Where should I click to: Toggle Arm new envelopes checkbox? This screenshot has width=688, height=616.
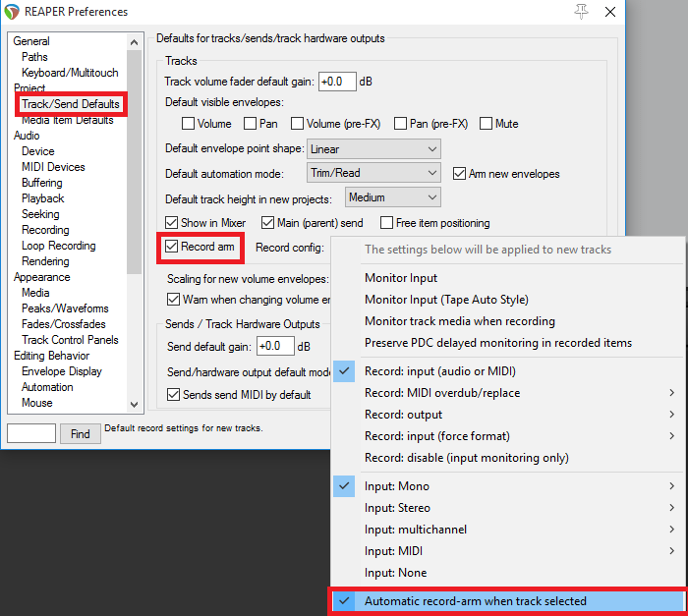[x=459, y=174]
